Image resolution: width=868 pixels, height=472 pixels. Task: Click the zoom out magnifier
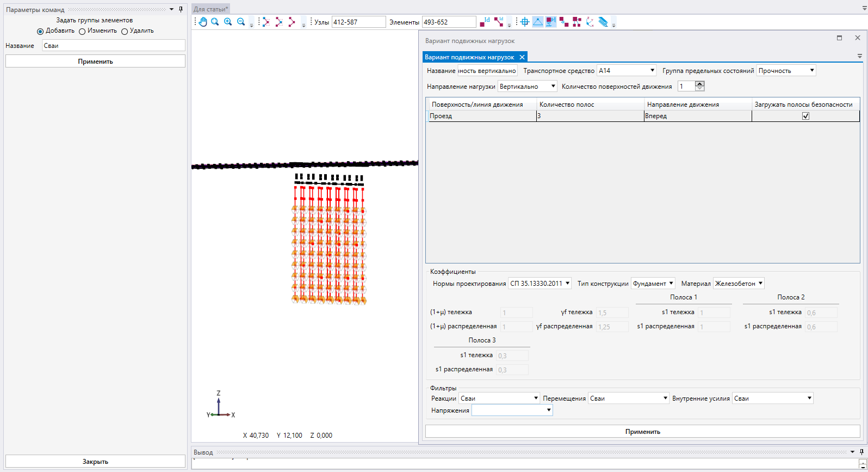[241, 22]
